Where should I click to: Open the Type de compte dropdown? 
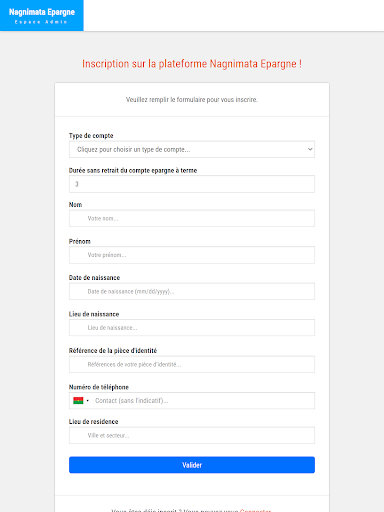coord(192,149)
